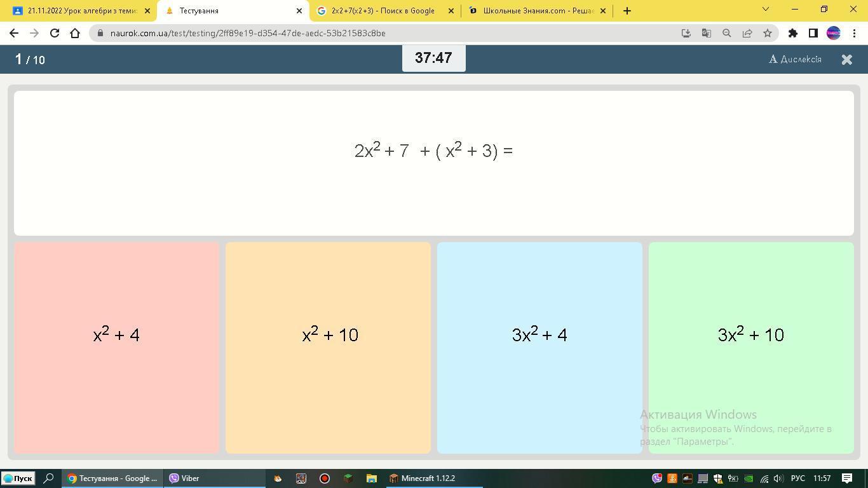This screenshot has height=488, width=868.
Task: Reload the page
Action: tap(55, 33)
